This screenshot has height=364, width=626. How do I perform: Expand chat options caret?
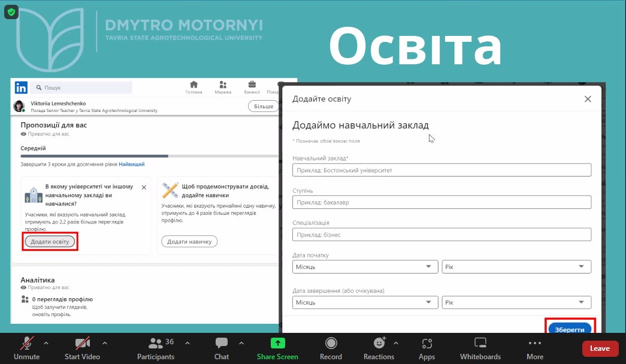tap(241, 343)
